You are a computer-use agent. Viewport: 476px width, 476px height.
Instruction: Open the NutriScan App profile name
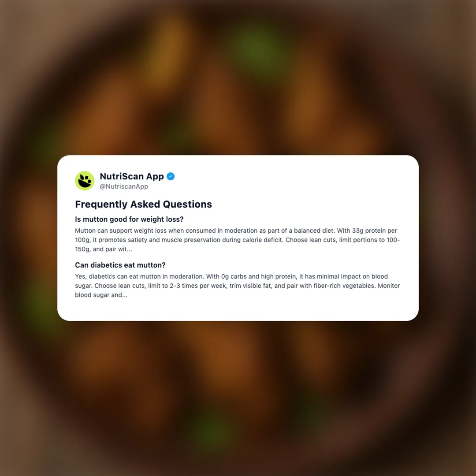pyautogui.click(x=132, y=176)
